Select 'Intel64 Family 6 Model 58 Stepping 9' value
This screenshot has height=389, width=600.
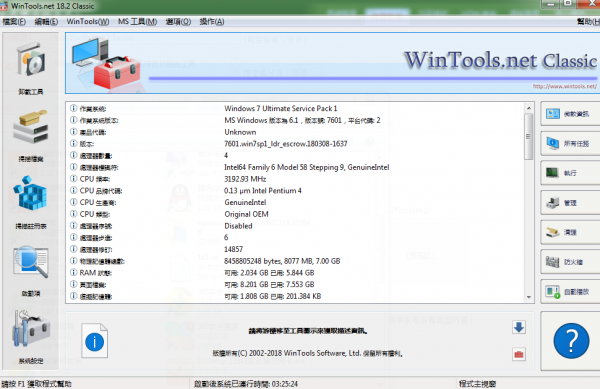(284, 167)
